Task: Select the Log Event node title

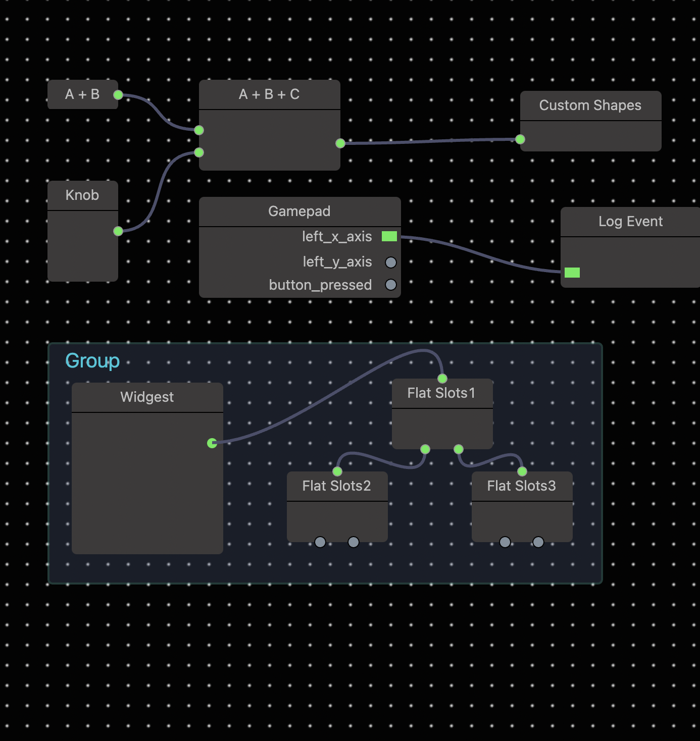Action: 631,222
